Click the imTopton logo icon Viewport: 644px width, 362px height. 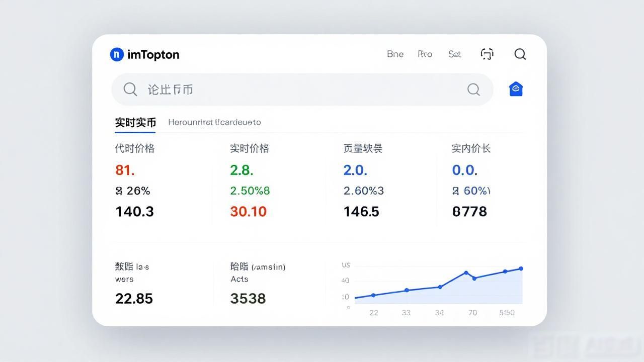click(x=117, y=54)
